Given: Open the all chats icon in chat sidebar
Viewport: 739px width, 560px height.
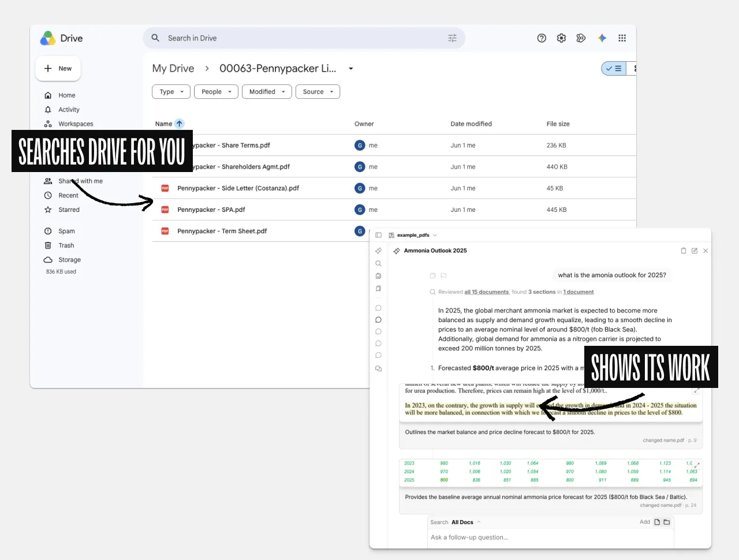Looking at the screenshot, I should point(378,368).
